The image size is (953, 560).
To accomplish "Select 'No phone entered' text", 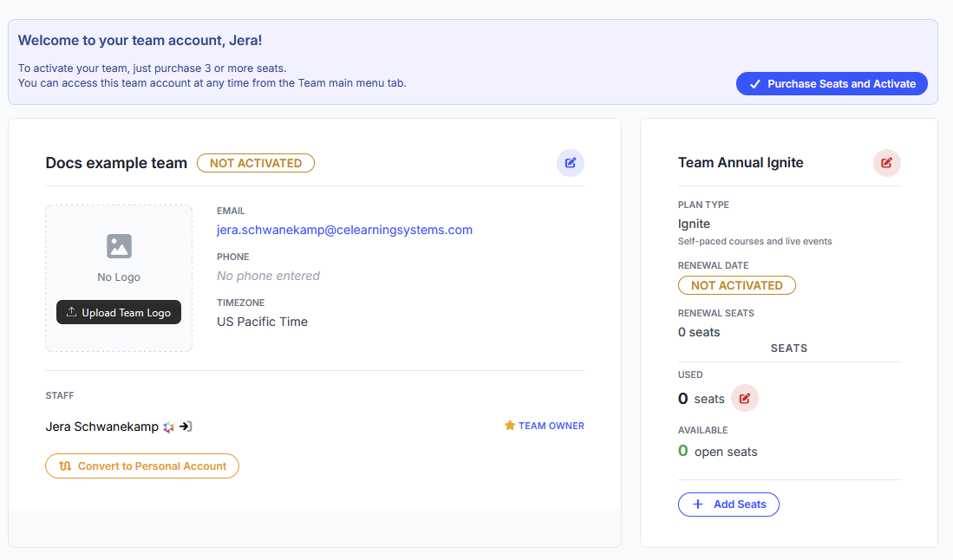I will tap(268, 276).
